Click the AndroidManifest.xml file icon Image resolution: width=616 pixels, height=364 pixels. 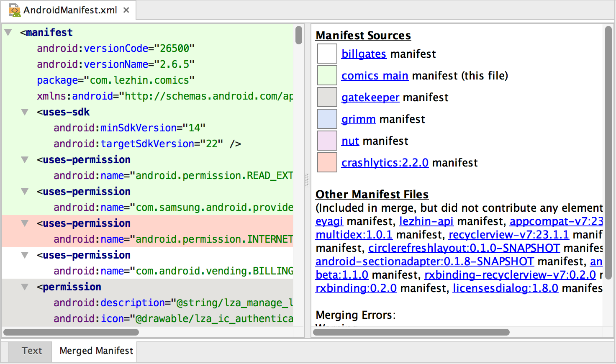15,10
